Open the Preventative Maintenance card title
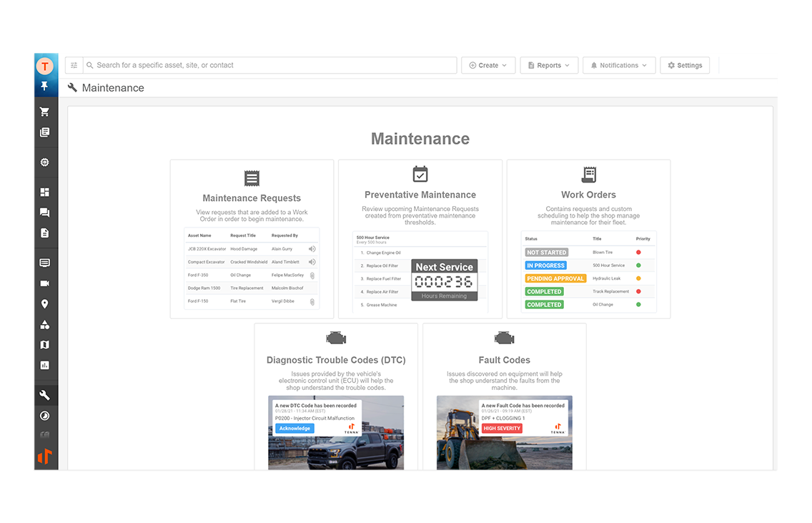This screenshot has width=812, height=523. [x=420, y=195]
